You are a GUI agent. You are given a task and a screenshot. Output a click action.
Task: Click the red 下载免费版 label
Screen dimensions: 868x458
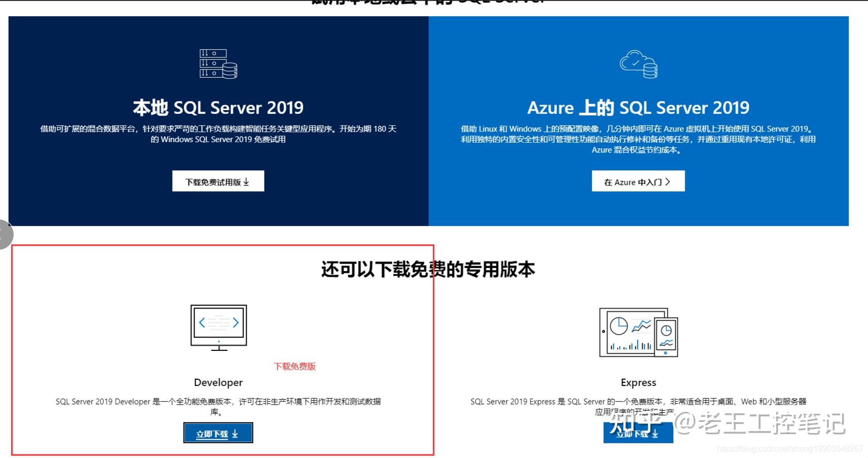(295, 366)
